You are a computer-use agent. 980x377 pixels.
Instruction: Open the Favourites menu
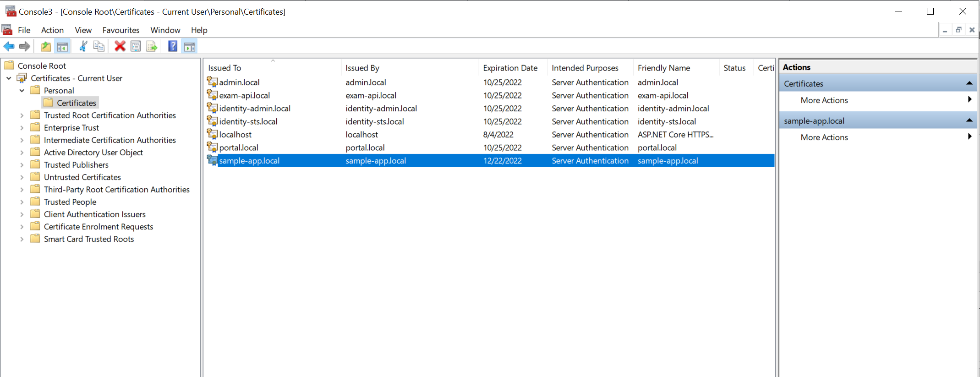pos(120,30)
